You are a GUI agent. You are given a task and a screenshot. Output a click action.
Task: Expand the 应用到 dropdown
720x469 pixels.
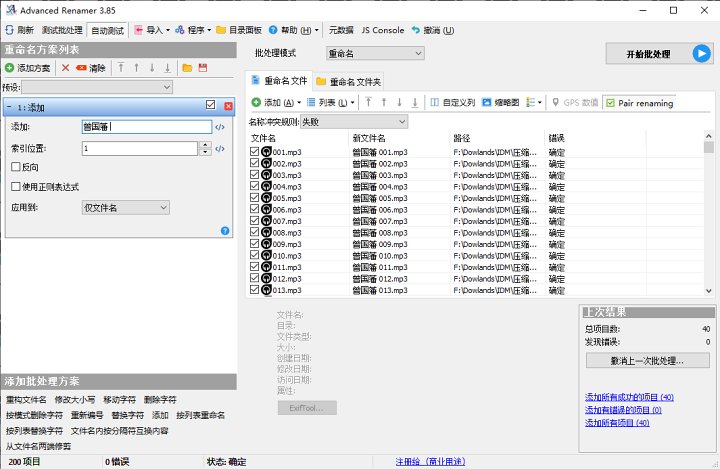tap(125, 207)
